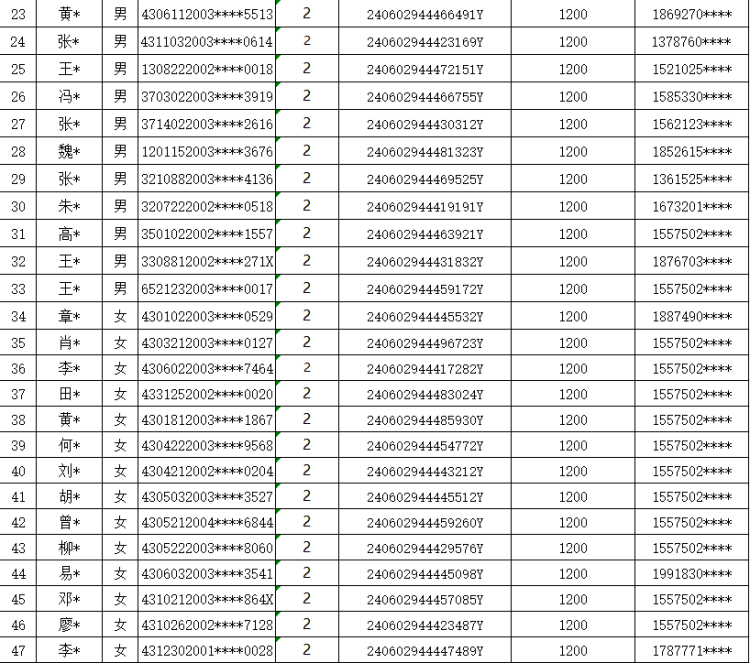Select the 1200 amount in row 43
750x663 pixels.
[573, 548]
